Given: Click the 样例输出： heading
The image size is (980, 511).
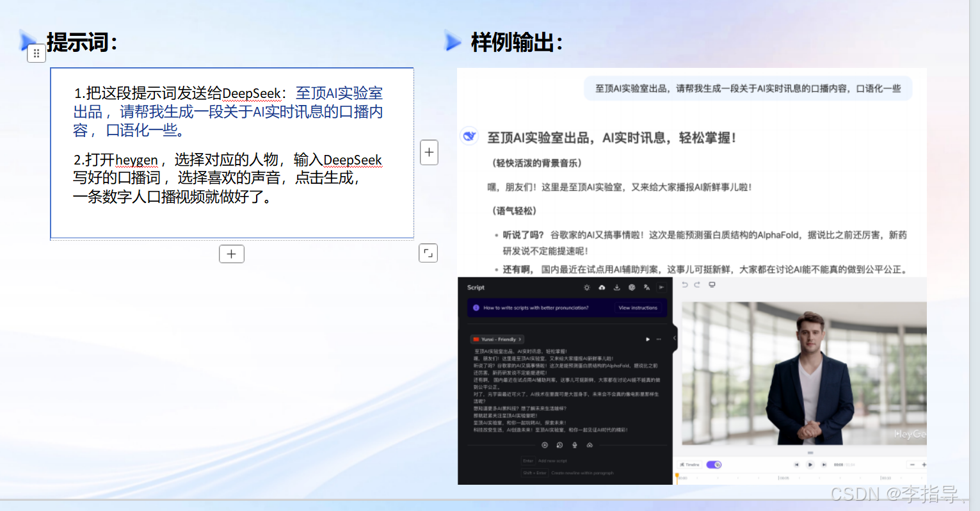Looking at the screenshot, I should [517, 43].
